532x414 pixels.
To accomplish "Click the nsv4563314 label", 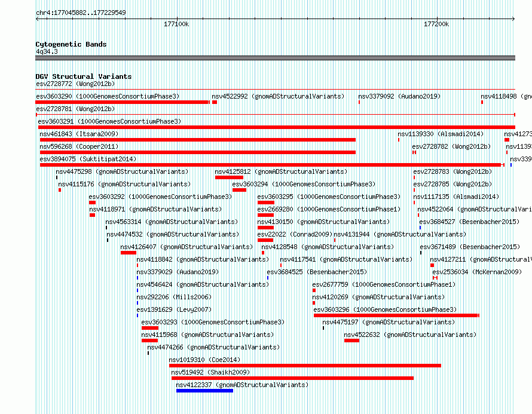I will (172, 222).
